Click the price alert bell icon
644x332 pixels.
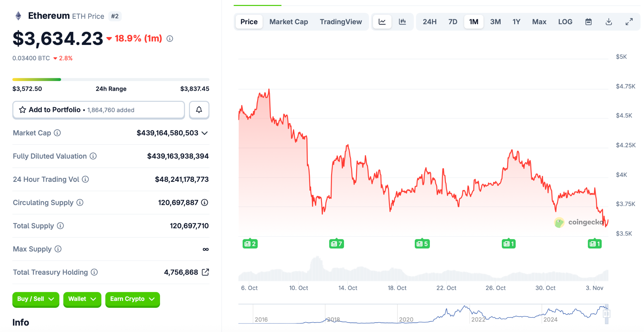click(199, 110)
